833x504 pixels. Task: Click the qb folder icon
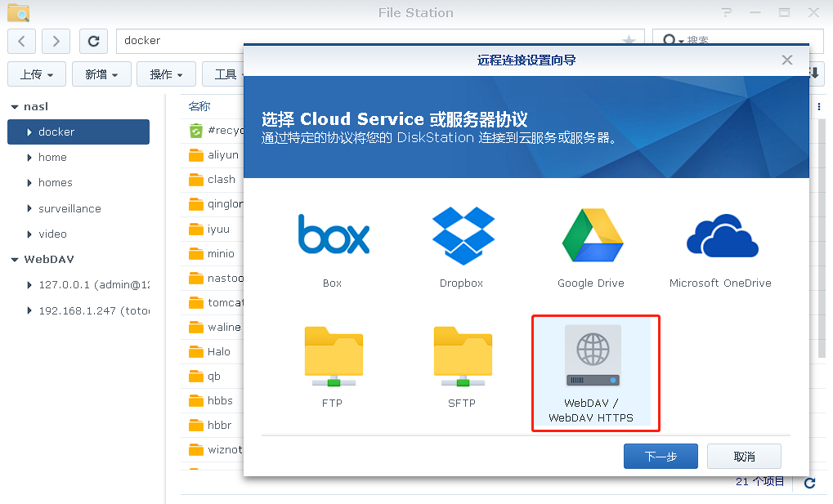[196, 376]
